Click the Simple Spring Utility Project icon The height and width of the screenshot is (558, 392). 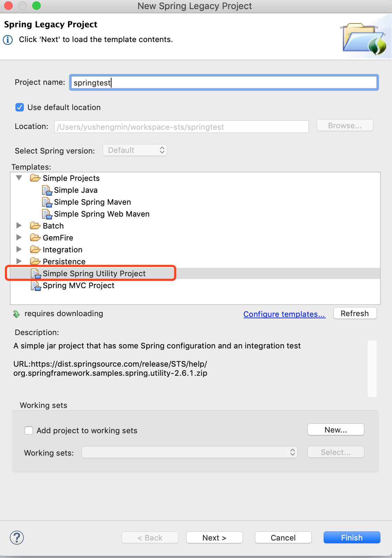click(36, 274)
